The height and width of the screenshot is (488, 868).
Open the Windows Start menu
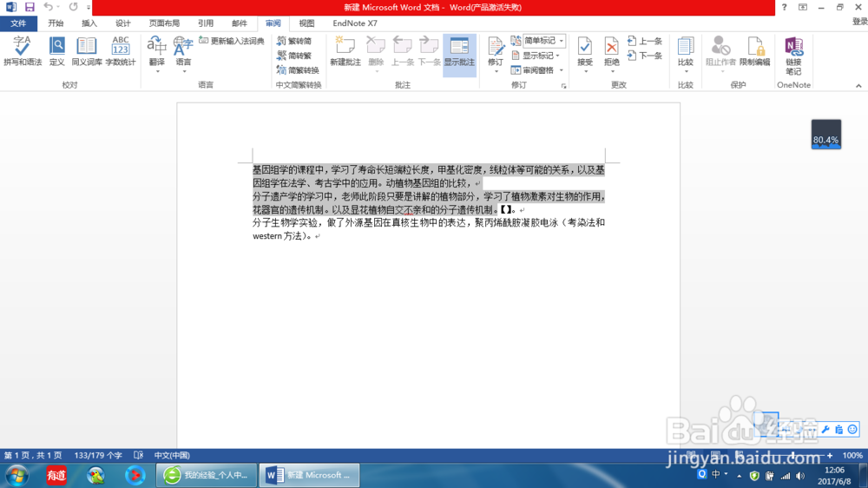(17, 475)
